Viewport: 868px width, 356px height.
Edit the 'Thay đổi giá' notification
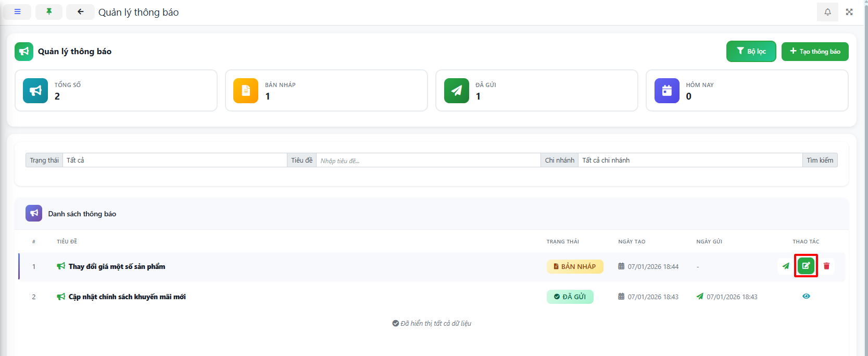click(x=806, y=266)
